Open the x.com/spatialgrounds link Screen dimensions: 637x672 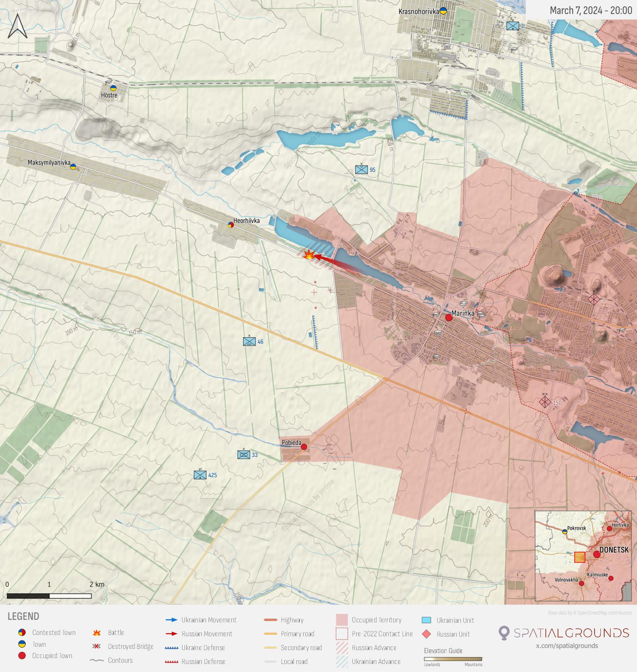[x=567, y=646]
